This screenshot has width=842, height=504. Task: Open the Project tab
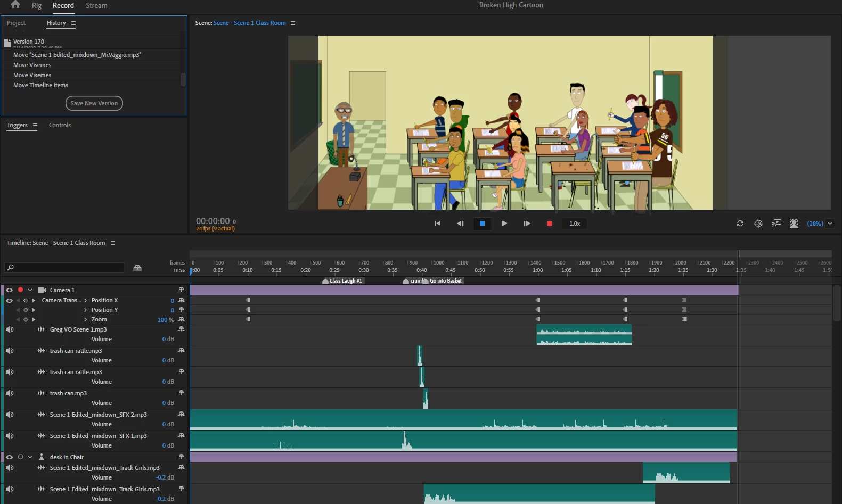click(x=16, y=23)
